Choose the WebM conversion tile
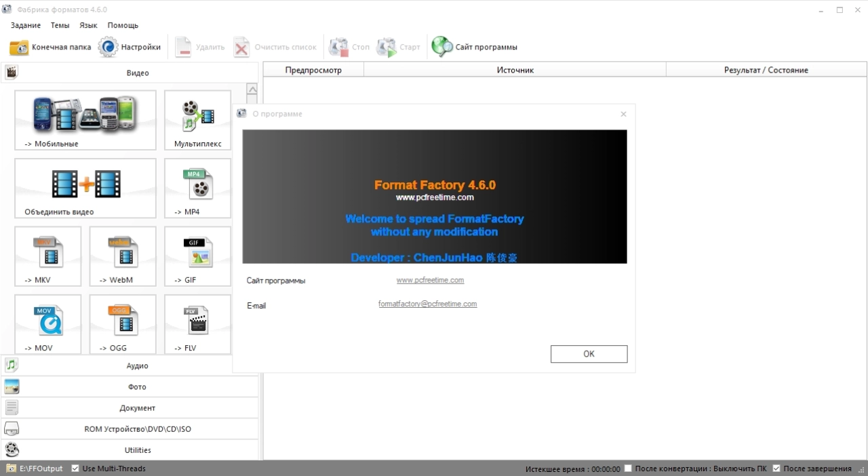Image resolution: width=868 pixels, height=476 pixels. point(123,256)
